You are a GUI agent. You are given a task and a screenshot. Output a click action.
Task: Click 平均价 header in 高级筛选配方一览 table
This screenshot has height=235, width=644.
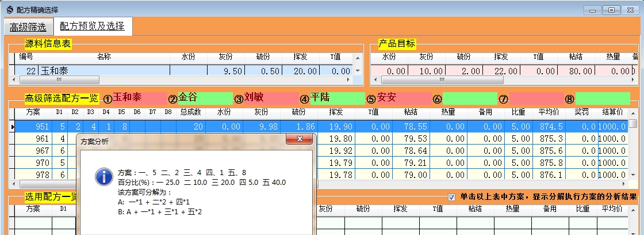[x=548, y=112]
